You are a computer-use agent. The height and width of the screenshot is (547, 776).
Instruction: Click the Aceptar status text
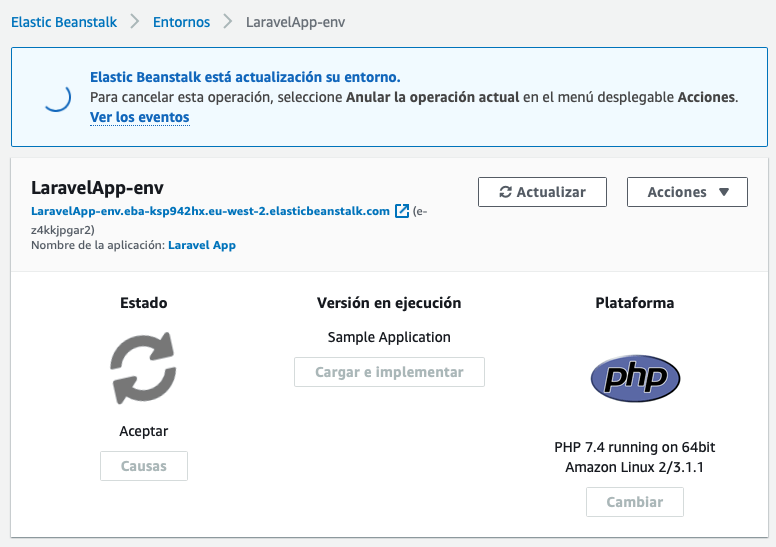click(x=144, y=431)
